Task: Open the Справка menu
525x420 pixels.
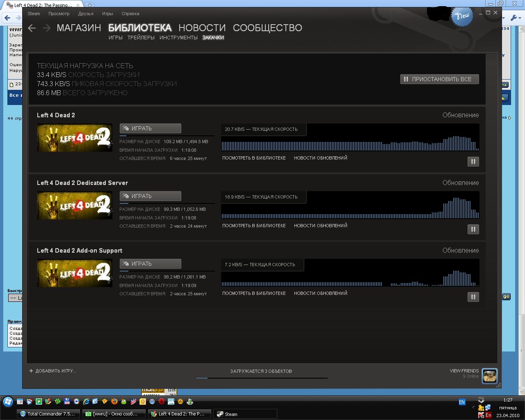Action: tap(130, 14)
